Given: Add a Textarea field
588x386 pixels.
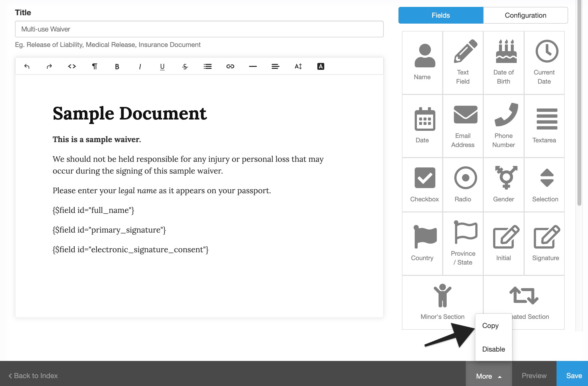Looking at the screenshot, I should [544, 126].
